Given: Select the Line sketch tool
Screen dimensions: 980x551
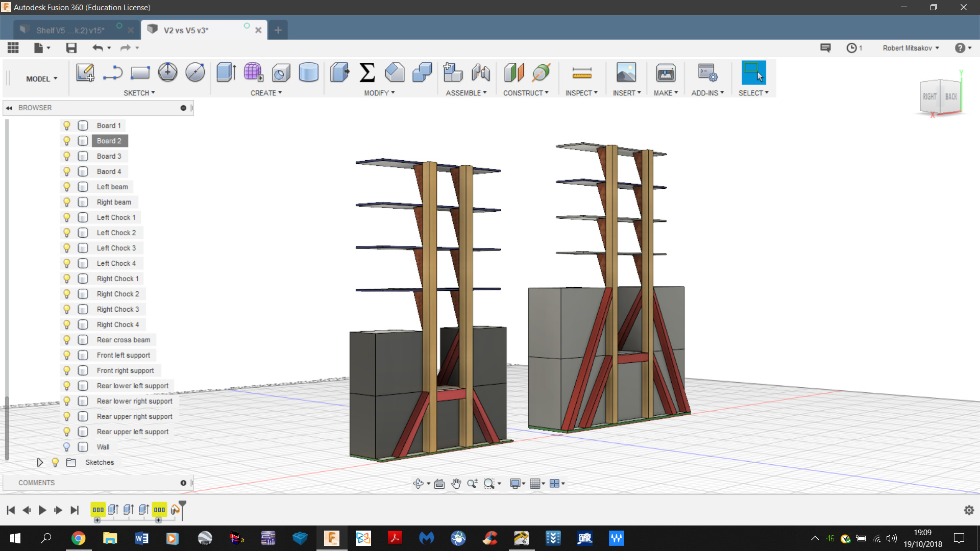Looking at the screenshot, I should coord(112,72).
